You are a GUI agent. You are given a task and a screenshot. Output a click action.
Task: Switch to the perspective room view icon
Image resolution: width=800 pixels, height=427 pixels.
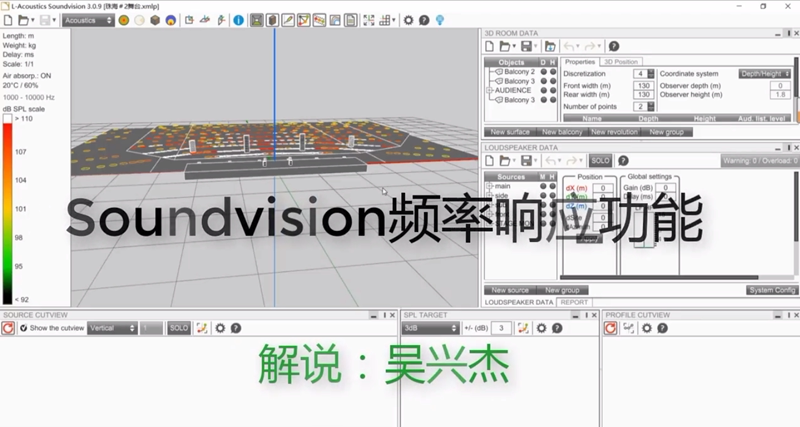(257, 20)
